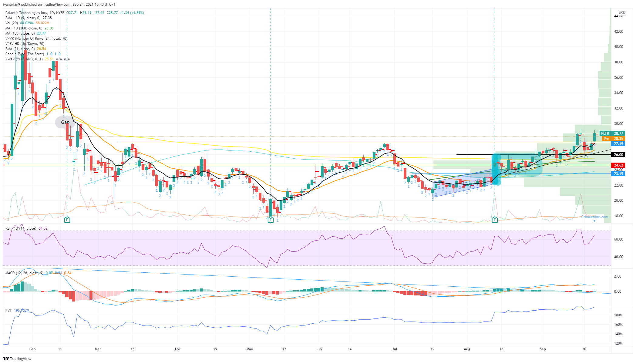The width and height of the screenshot is (636, 364).
Task: Click the RSI value 64.52
Action: tap(43, 228)
